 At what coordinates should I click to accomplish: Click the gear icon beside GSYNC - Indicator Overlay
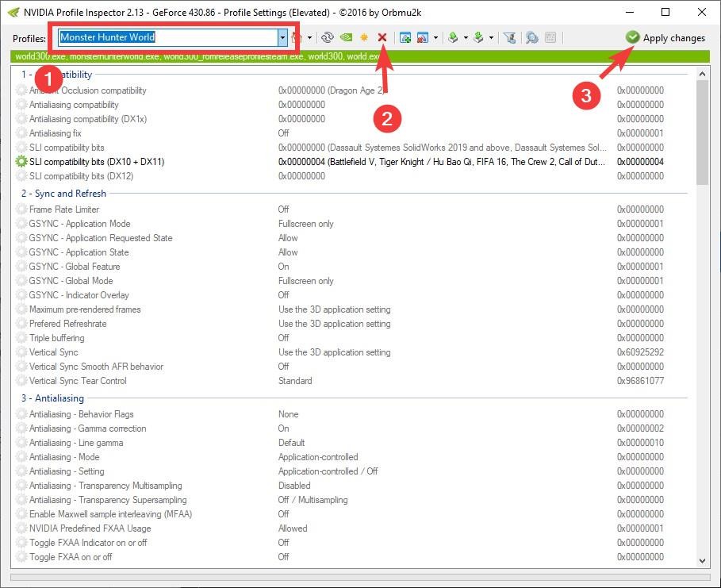[21, 295]
